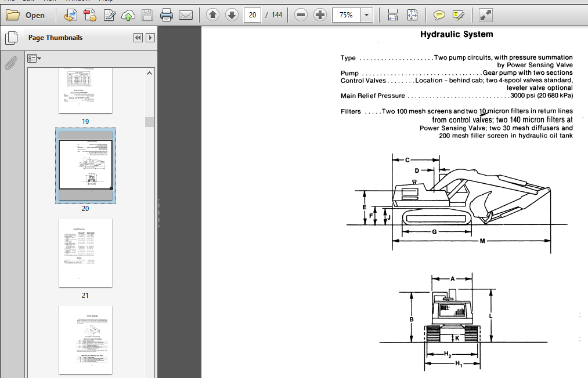
Task: Click the cloud upload icon
Action: click(x=128, y=15)
